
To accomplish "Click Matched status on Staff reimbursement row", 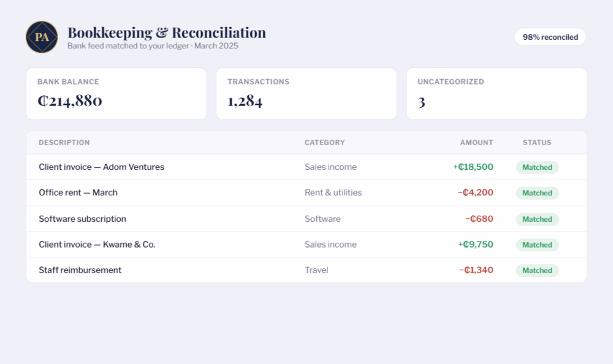I will pos(537,271).
